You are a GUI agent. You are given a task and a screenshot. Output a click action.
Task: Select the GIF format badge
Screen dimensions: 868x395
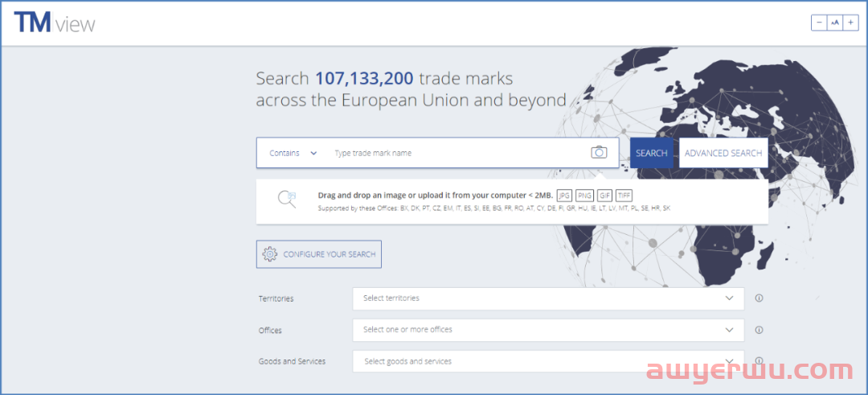point(604,195)
